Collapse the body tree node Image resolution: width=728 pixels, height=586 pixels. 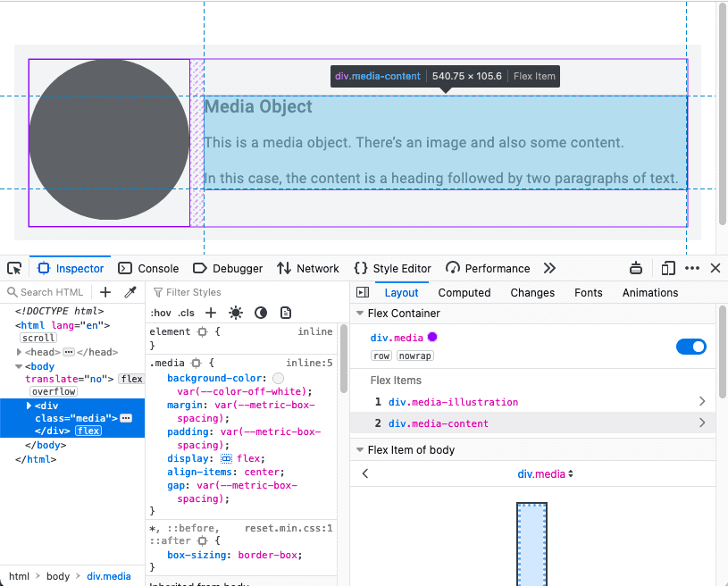(21, 366)
